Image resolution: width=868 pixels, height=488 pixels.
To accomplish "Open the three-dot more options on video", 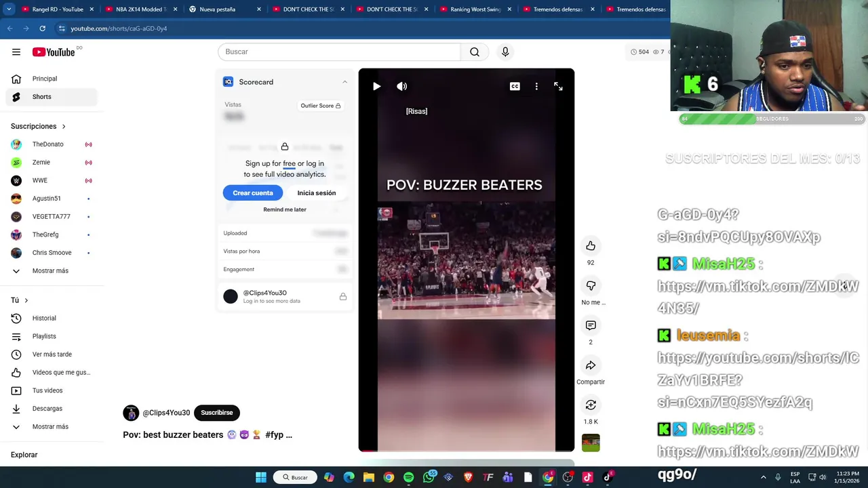I will click(x=536, y=87).
